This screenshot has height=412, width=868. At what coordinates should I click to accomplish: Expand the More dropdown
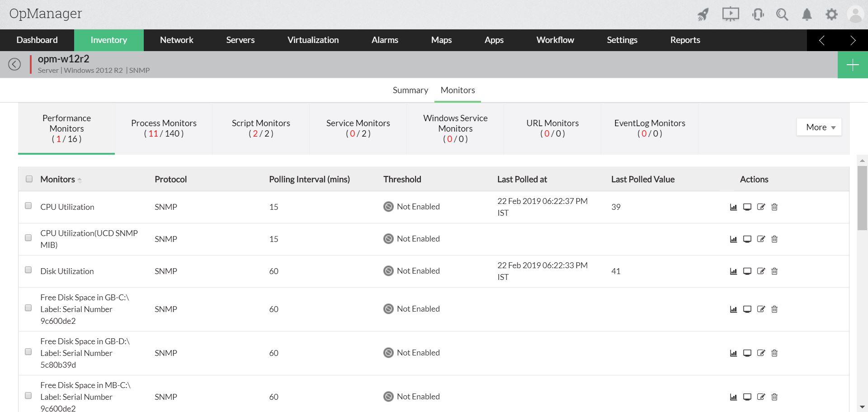819,128
